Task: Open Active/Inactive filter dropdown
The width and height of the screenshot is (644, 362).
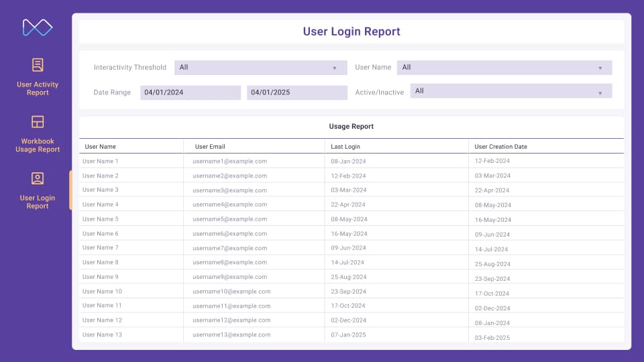Action: tap(511, 91)
